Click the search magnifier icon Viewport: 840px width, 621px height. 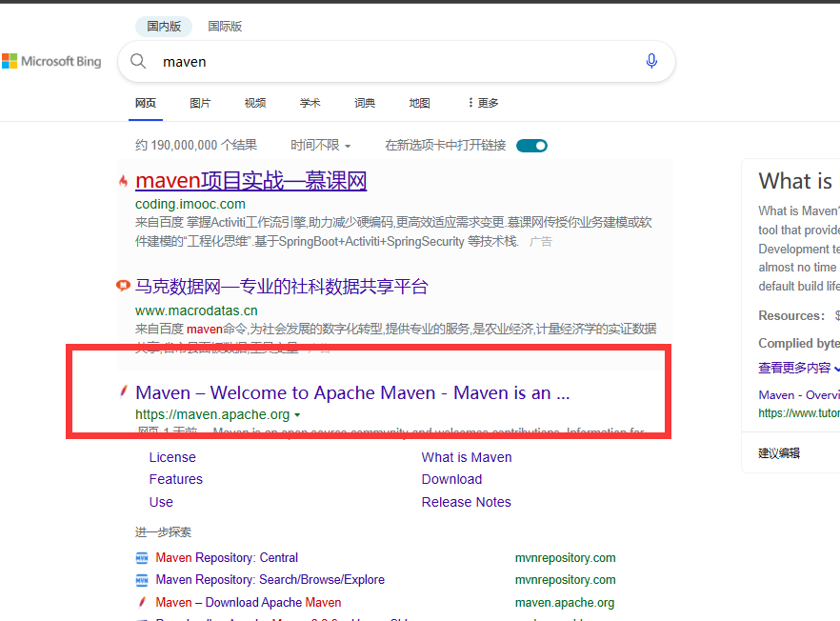(x=138, y=61)
